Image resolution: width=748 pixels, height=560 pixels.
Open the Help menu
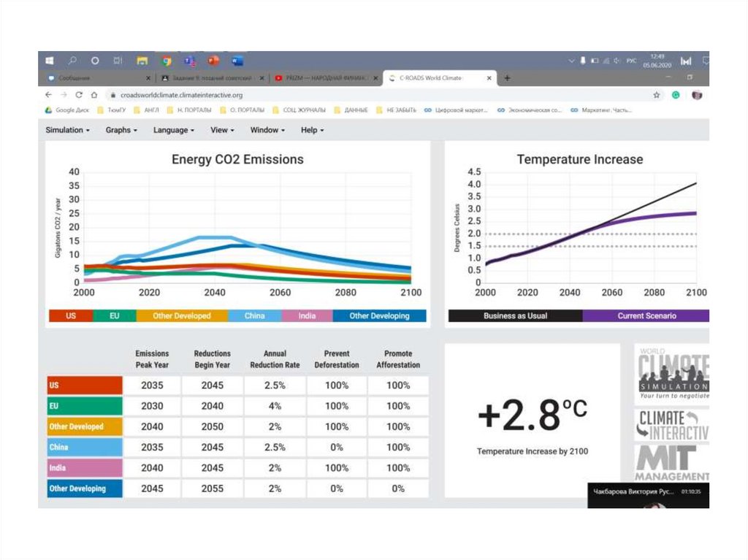(312, 130)
